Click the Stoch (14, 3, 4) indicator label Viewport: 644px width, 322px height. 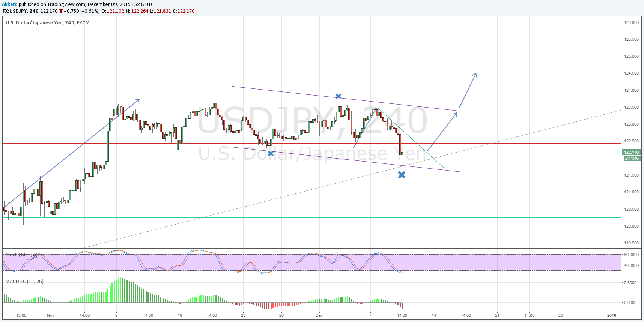pos(21,255)
